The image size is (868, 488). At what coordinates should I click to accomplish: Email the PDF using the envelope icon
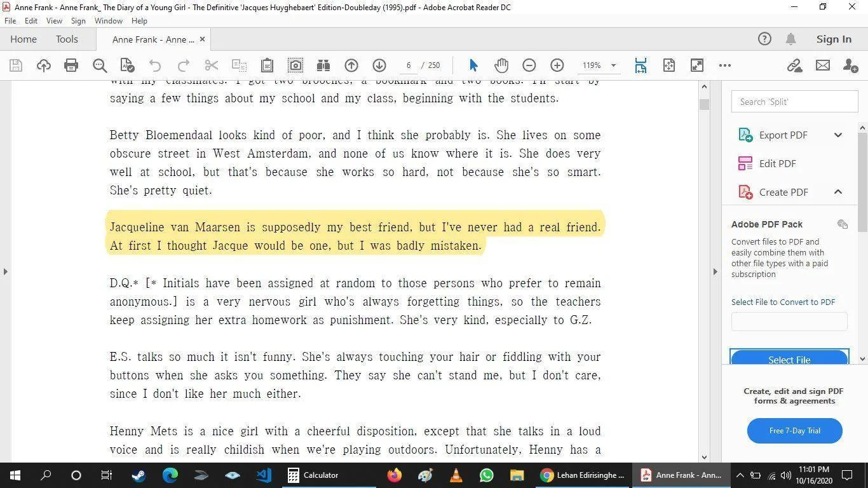822,65
